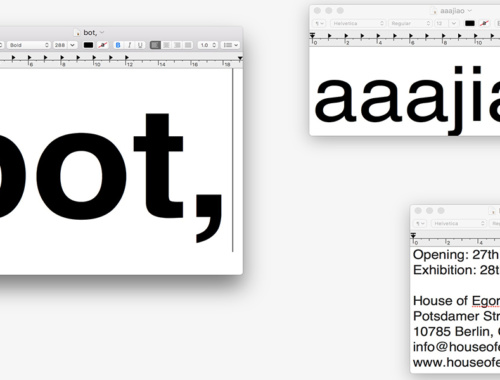Open size dropdown beside 12 in aaajiao window
Screen dimensions: 500x380
tap(454, 23)
